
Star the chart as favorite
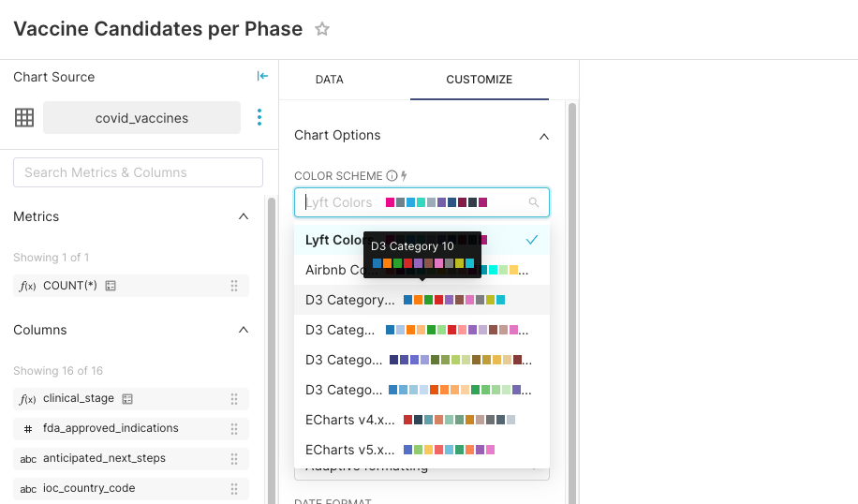322,29
